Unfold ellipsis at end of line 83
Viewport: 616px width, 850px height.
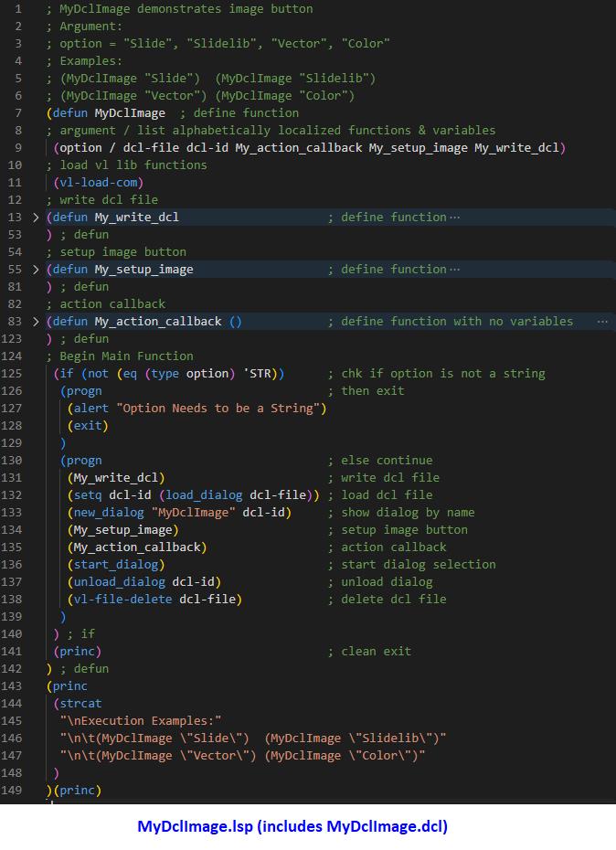[602, 322]
